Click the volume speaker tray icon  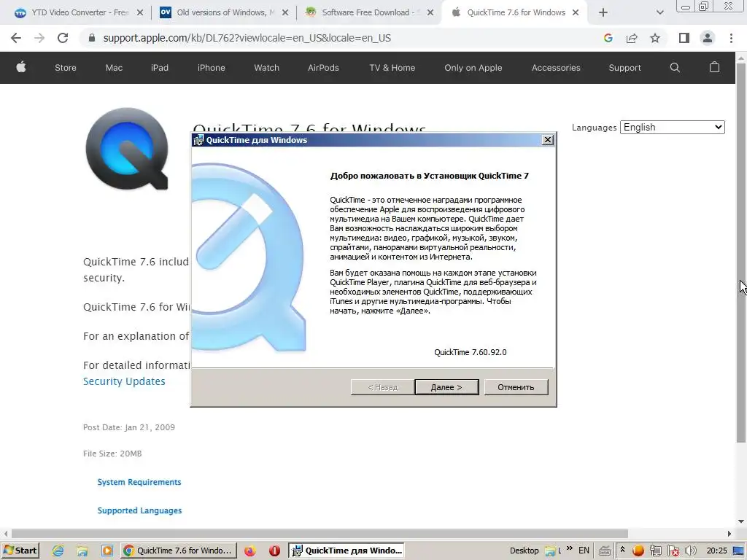(x=690, y=551)
